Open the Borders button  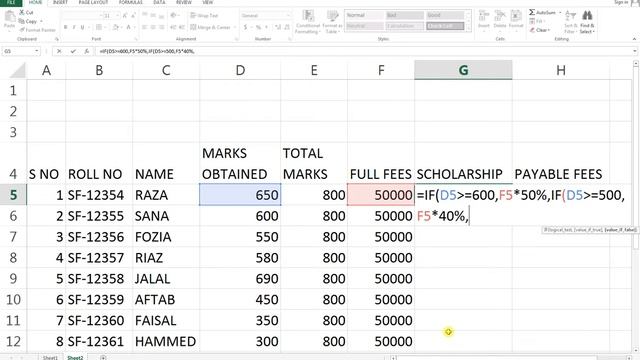[99, 27]
